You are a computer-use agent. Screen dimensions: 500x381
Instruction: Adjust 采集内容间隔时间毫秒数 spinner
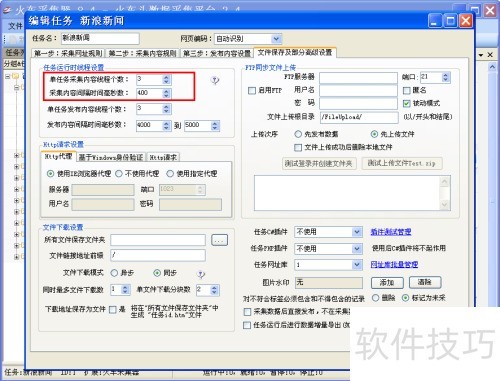[166, 93]
